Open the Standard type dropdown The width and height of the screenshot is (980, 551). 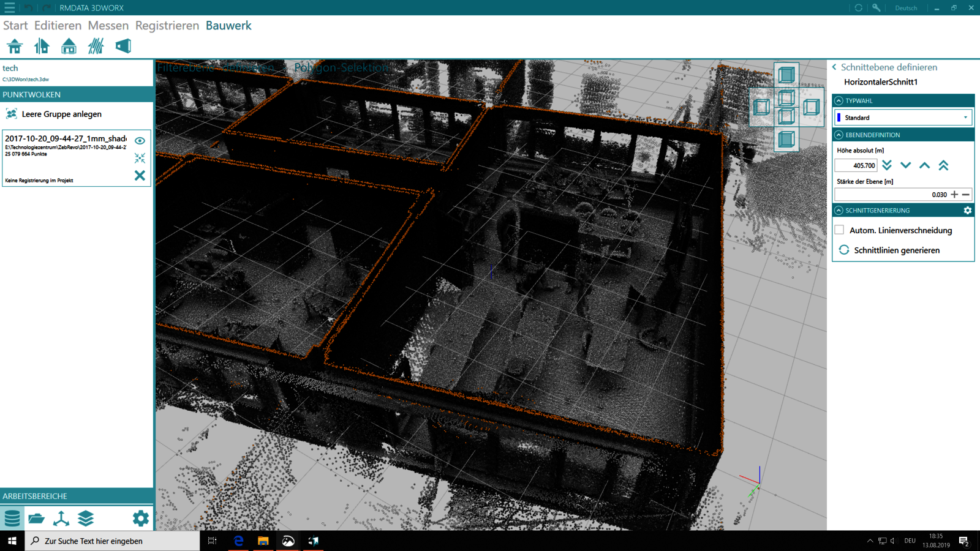(x=903, y=118)
